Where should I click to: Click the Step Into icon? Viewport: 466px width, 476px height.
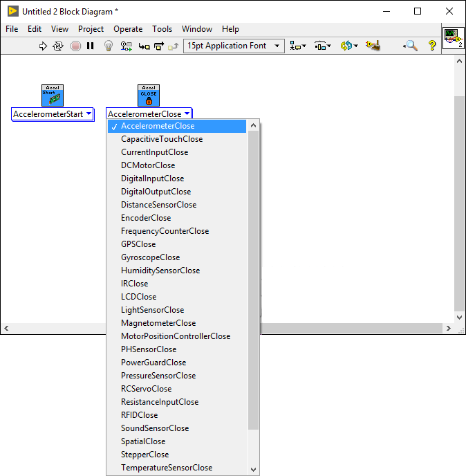coord(144,46)
